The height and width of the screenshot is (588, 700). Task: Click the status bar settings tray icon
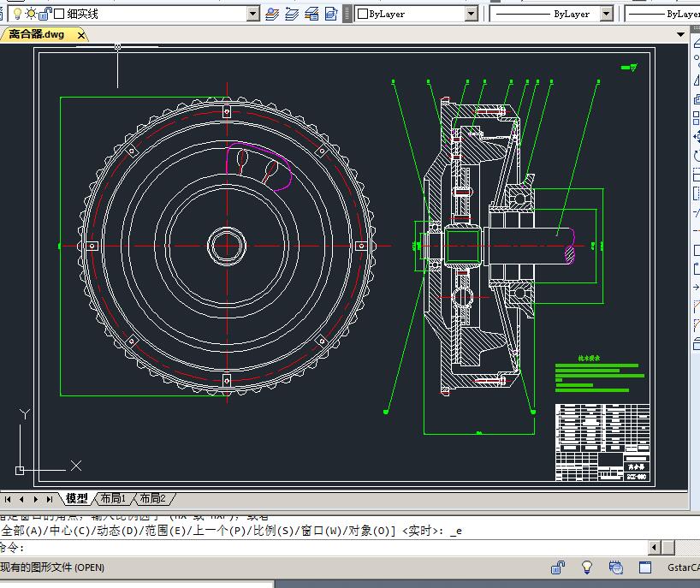point(615,567)
